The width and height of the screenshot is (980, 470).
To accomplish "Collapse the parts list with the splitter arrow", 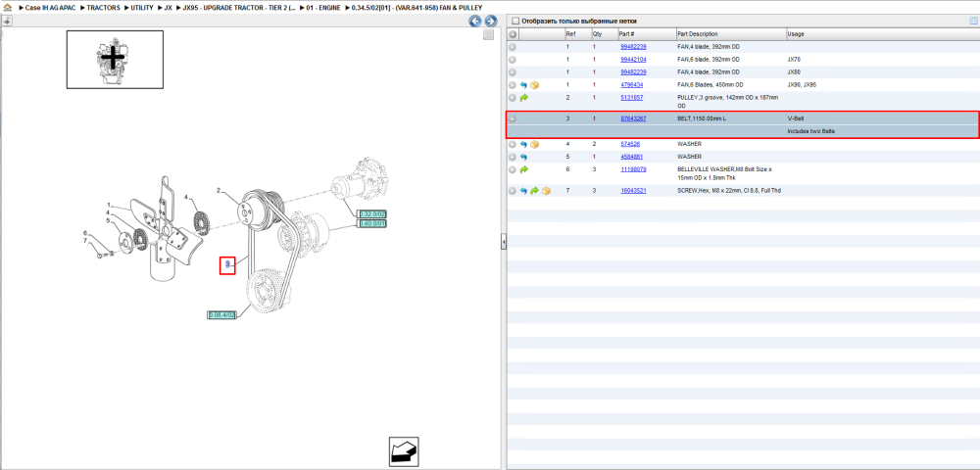I will (503, 242).
